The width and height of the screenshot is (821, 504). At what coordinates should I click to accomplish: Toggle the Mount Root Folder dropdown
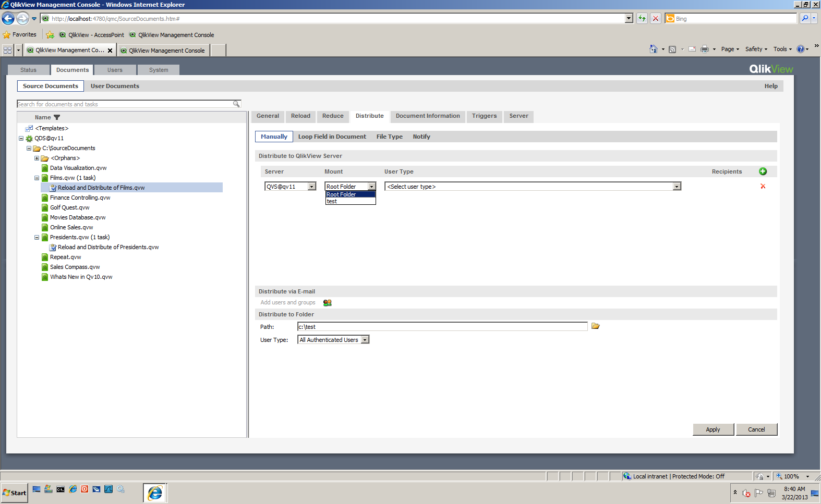350,187
